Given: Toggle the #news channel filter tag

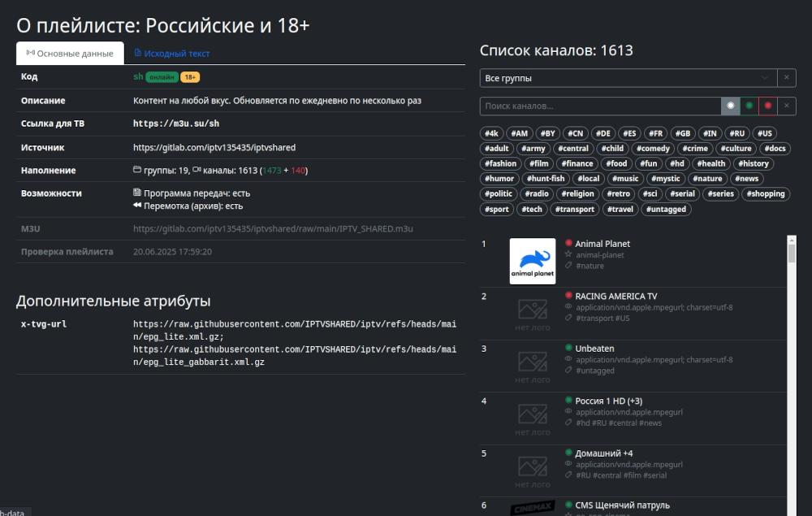Looking at the screenshot, I should click(746, 178).
